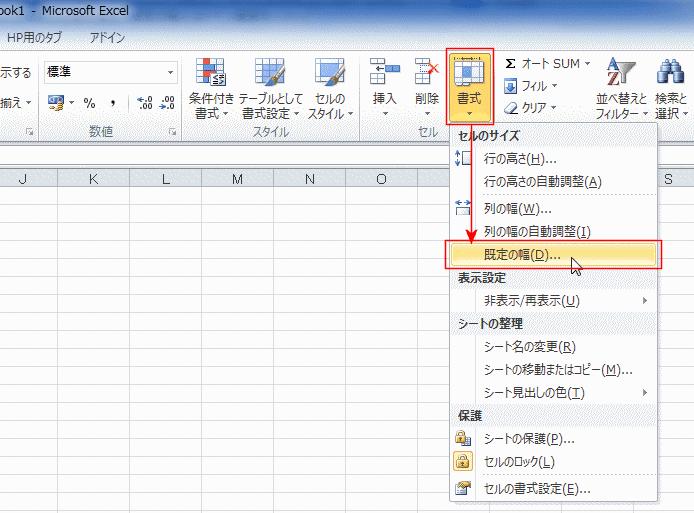Click the accounting number format icon
The height and width of the screenshot is (513, 694).
(56, 103)
